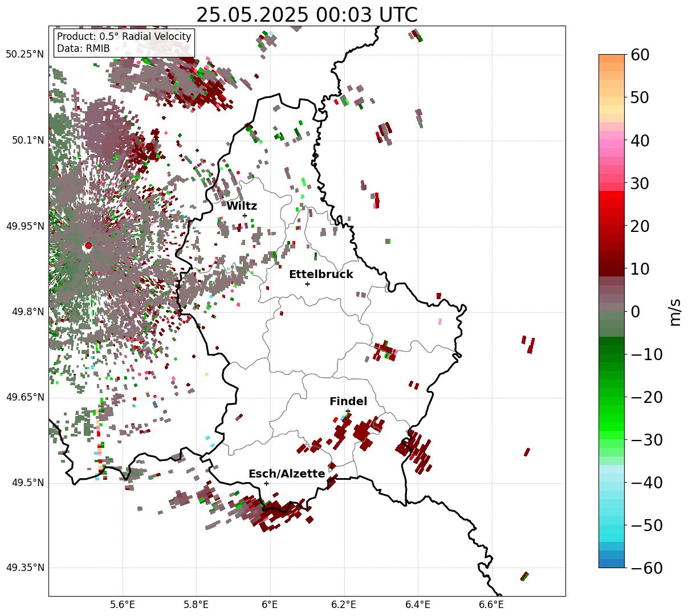Click the 6.2°E longitude tick label
This screenshot has width=688, height=616.
[x=344, y=604]
